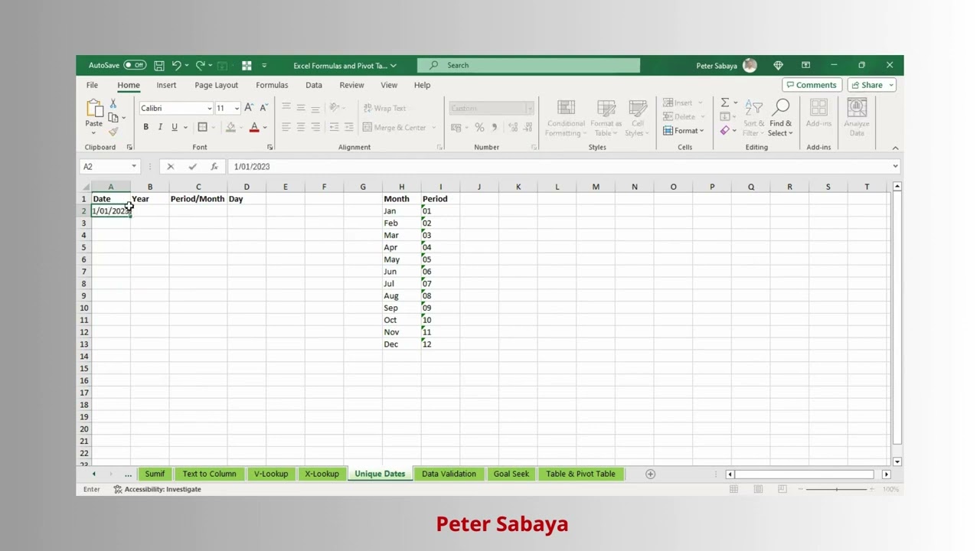
Task: Toggle Wrap Text
Action: point(385,108)
